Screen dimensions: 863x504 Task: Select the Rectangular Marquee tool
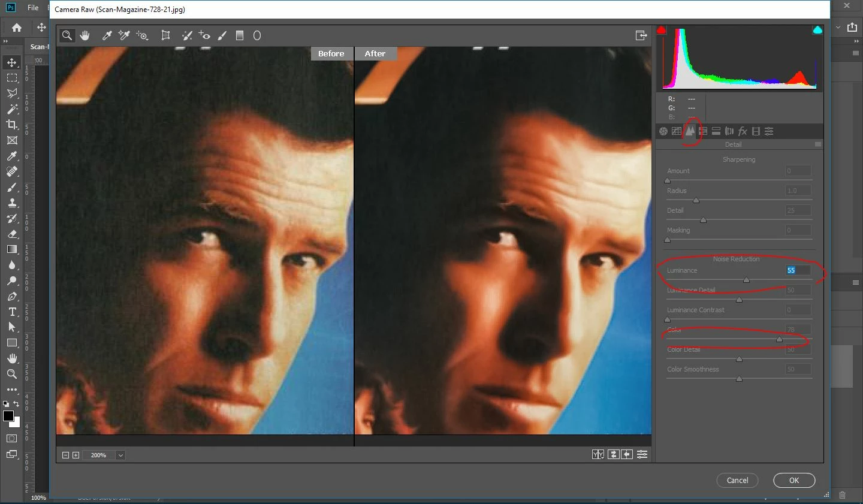tap(12, 78)
